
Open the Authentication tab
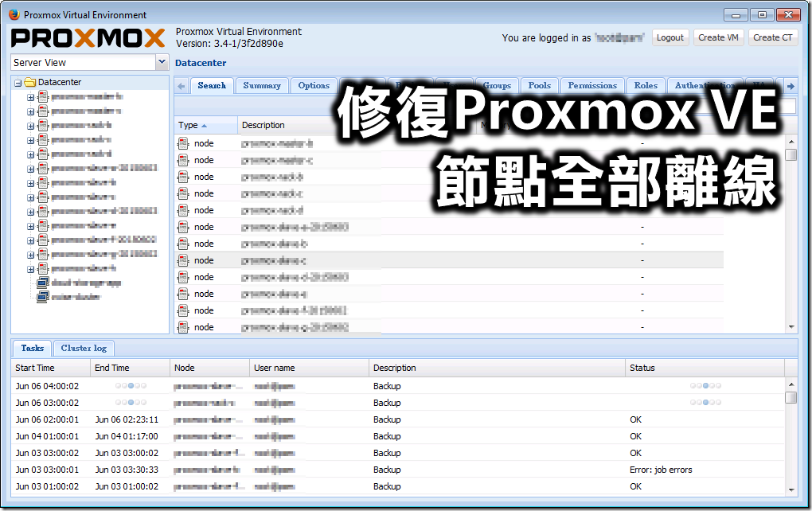pos(705,85)
